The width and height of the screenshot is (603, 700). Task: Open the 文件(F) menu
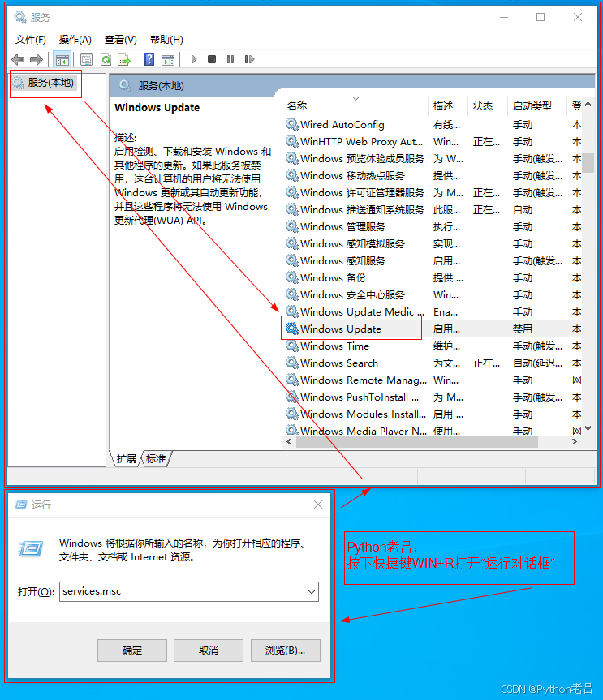click(x=30, y=40)
